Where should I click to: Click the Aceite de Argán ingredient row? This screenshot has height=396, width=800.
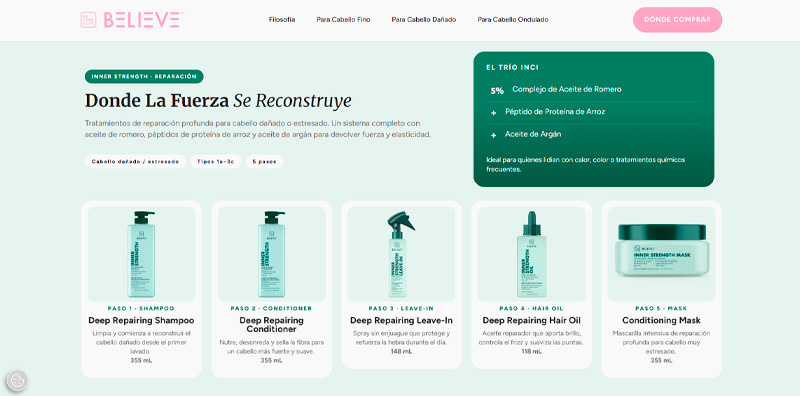pos(594,135)
